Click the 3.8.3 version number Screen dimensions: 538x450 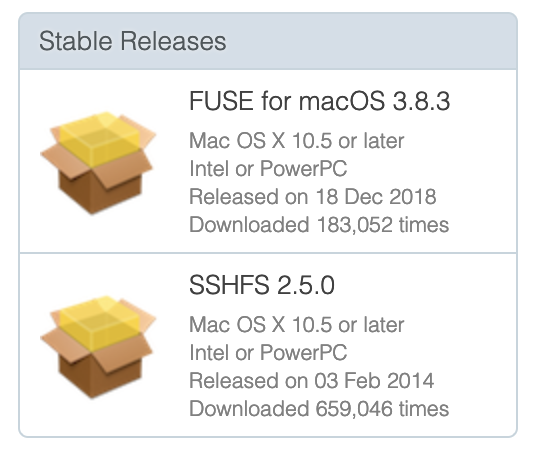pos(421,101)
